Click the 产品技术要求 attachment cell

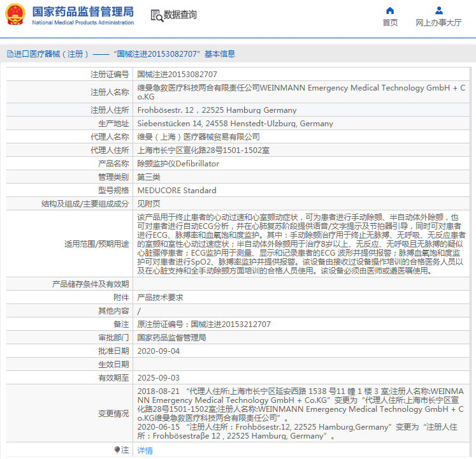(161, 298)
